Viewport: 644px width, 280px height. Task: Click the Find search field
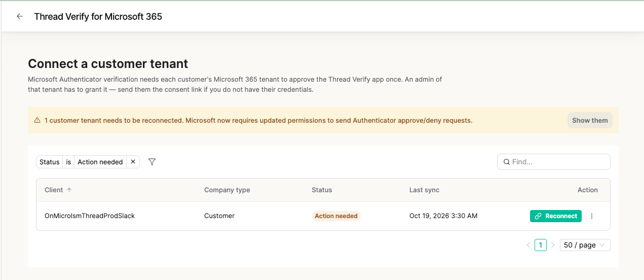pos(554,162)
